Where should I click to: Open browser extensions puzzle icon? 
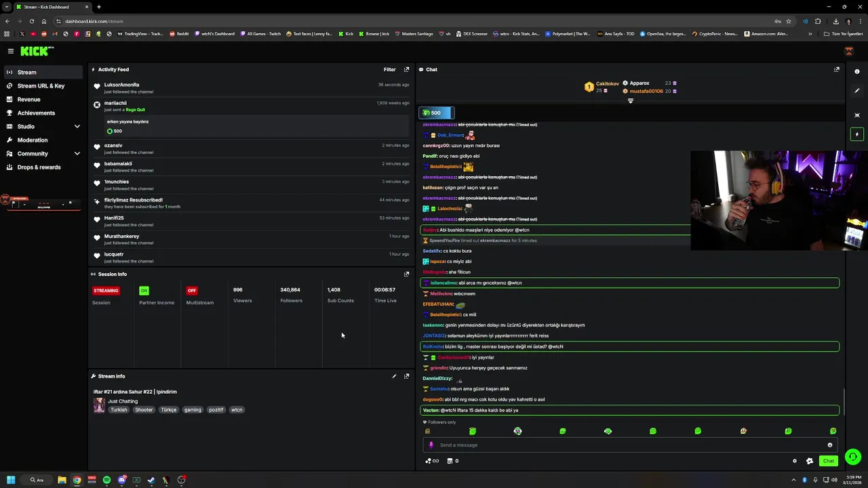tap(818, 21)
